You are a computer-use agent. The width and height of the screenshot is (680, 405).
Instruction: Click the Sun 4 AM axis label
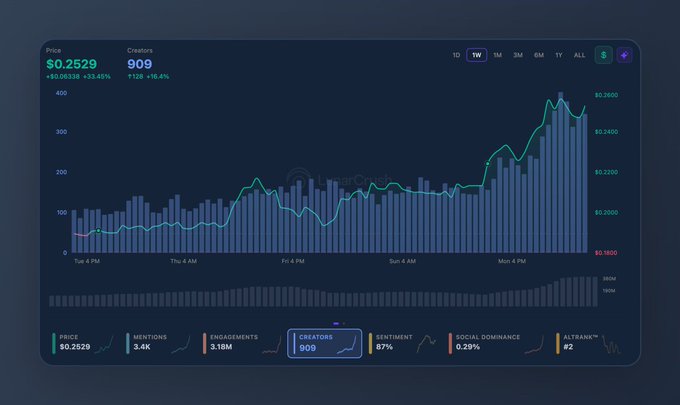402,261
